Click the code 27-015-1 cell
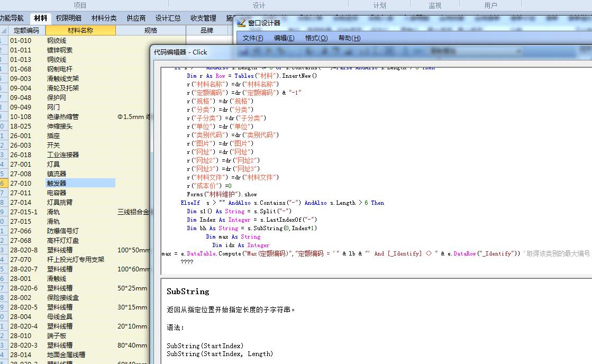This screenshot has height=364, width=592. [x=26, y=212]
